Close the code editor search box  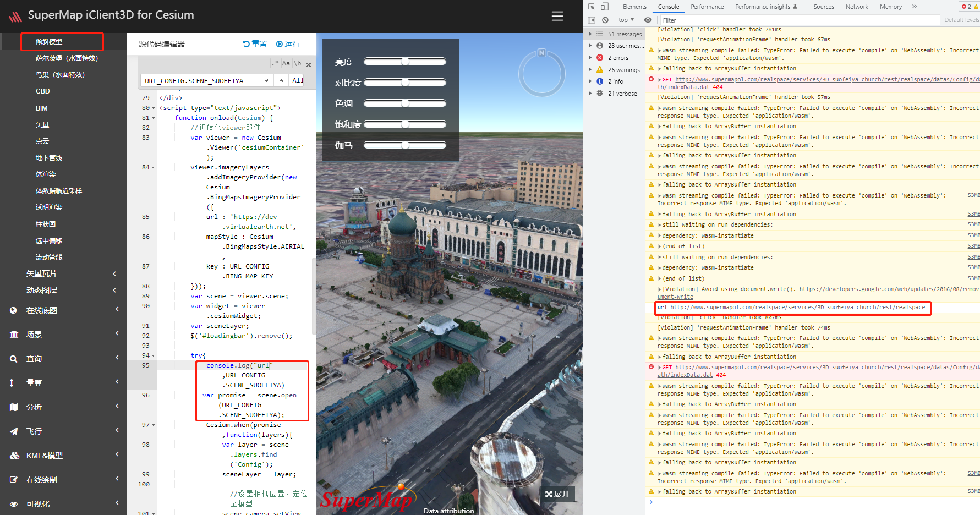click(x=309, y=65)
